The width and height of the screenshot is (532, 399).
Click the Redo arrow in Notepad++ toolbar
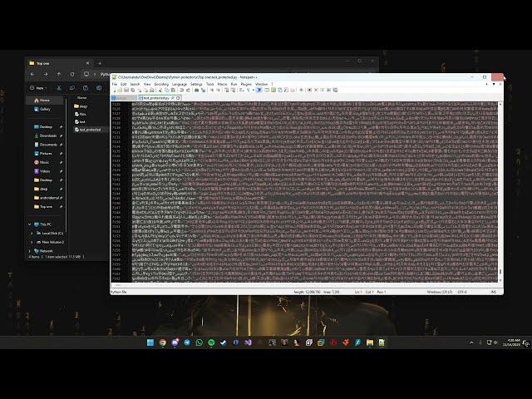point(188,91)
